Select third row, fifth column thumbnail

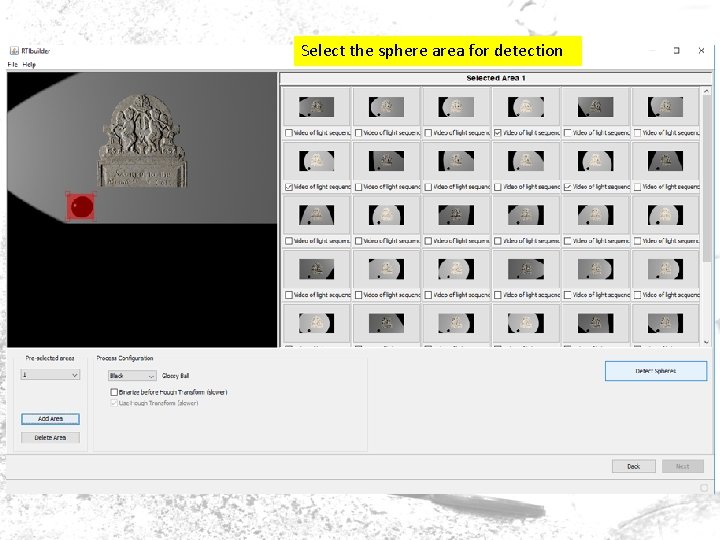[596, 215]
